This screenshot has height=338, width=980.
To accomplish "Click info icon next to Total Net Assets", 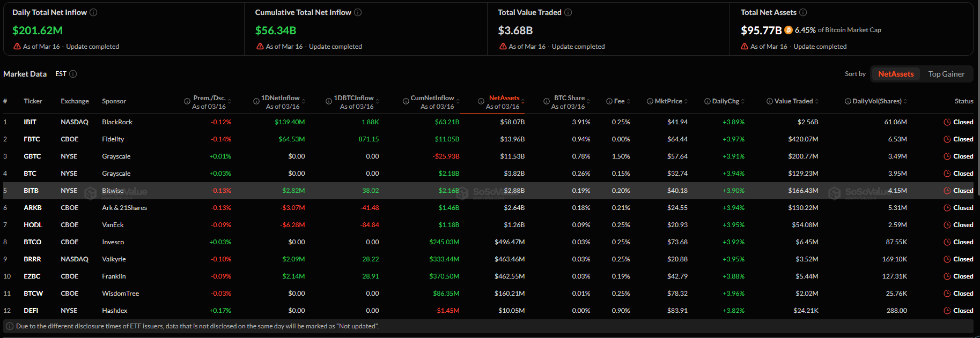I will 803,12.
